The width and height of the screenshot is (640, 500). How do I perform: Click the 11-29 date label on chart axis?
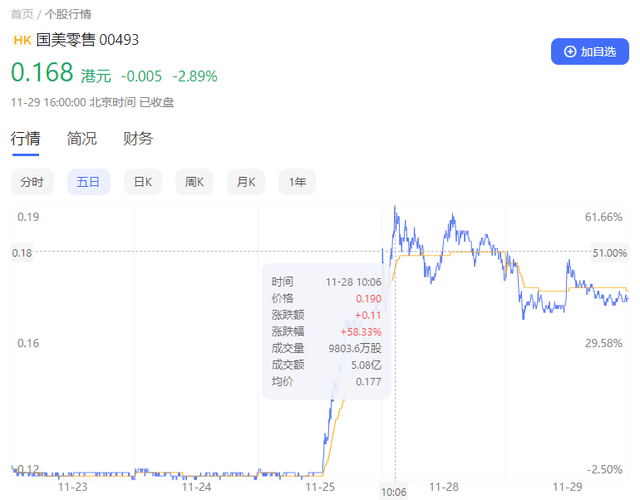pyautogui.click(x=567, y=487)
